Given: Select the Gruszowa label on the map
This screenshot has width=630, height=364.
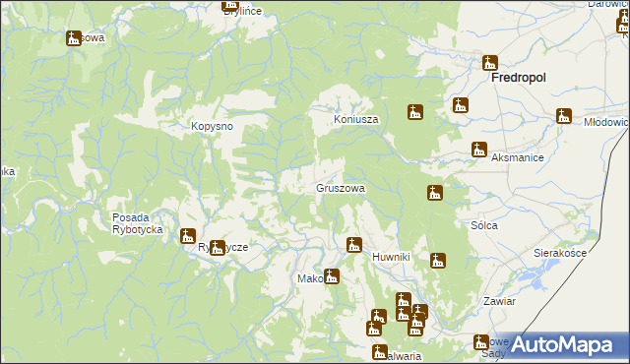Looking at the screenshot, I should pyautogui.click(x=341, y=188).
